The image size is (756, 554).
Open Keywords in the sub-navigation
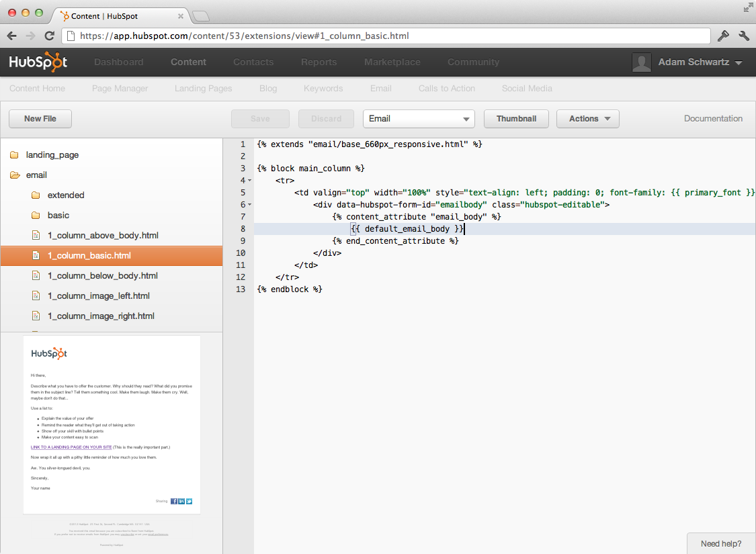tap(323, 89)
